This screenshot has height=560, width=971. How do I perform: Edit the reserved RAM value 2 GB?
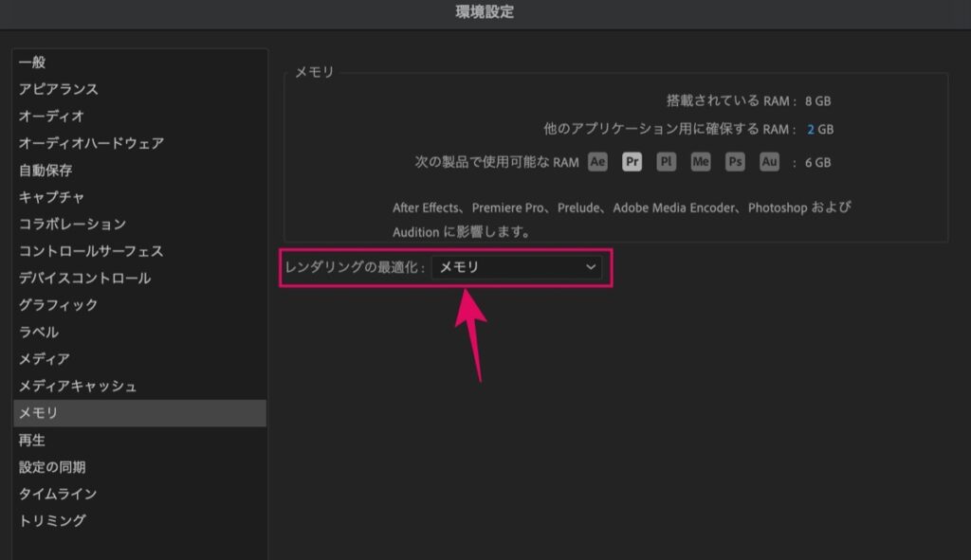811,129
